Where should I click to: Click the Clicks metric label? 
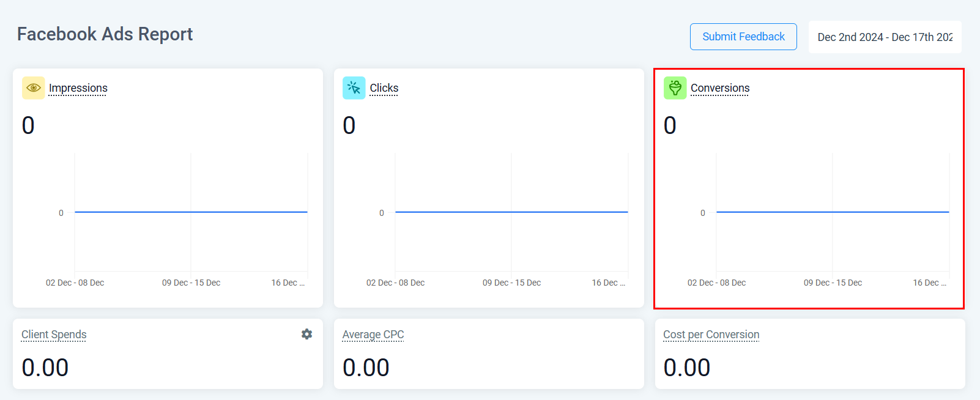tap(384, 88)
